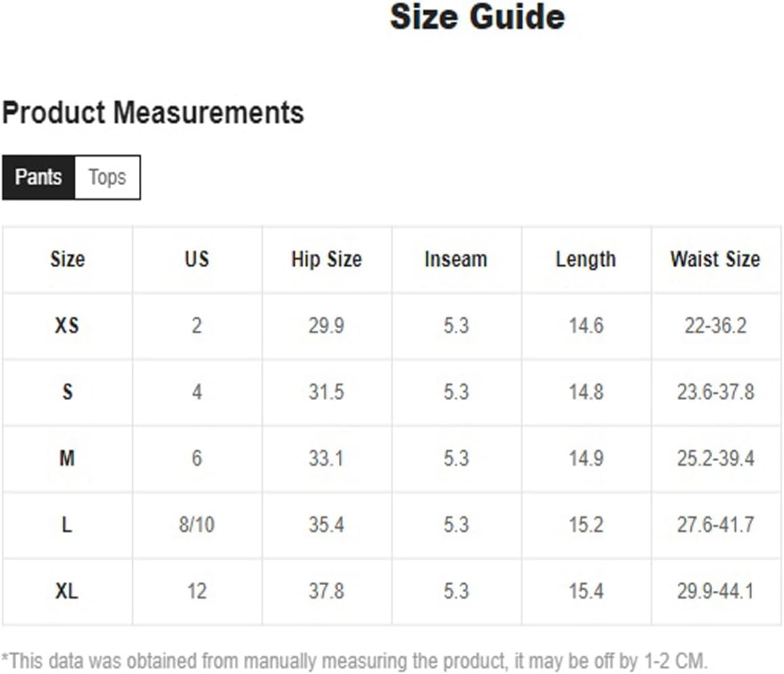Select the S size row label
The image size is (784, 674).
(68, 392)
